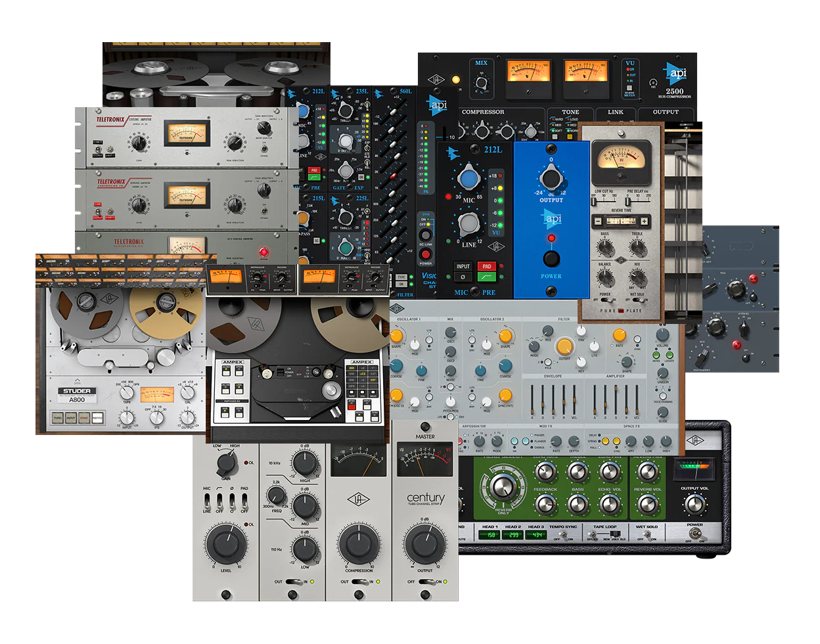
Task: Click the tape echo BASS knob
Action: [x=578, y=505]
